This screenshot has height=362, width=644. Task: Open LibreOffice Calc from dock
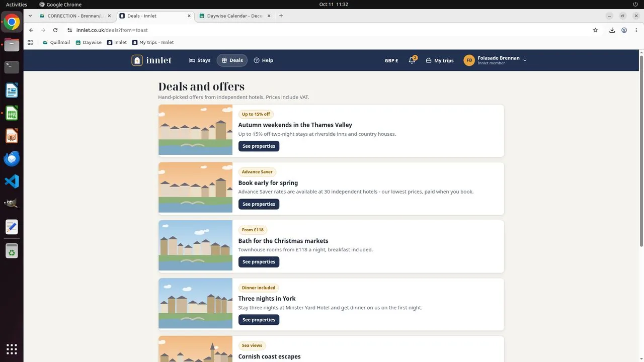tap(12, 113)
